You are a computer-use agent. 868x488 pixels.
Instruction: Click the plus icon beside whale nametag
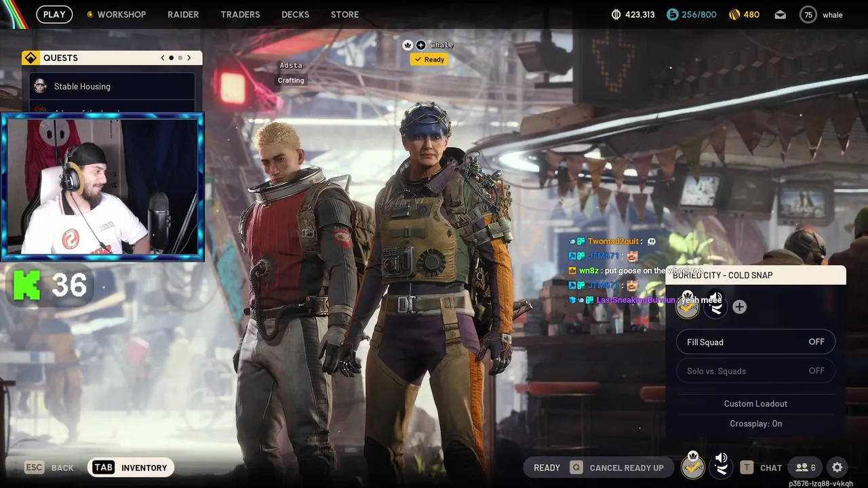pos(420,45)
